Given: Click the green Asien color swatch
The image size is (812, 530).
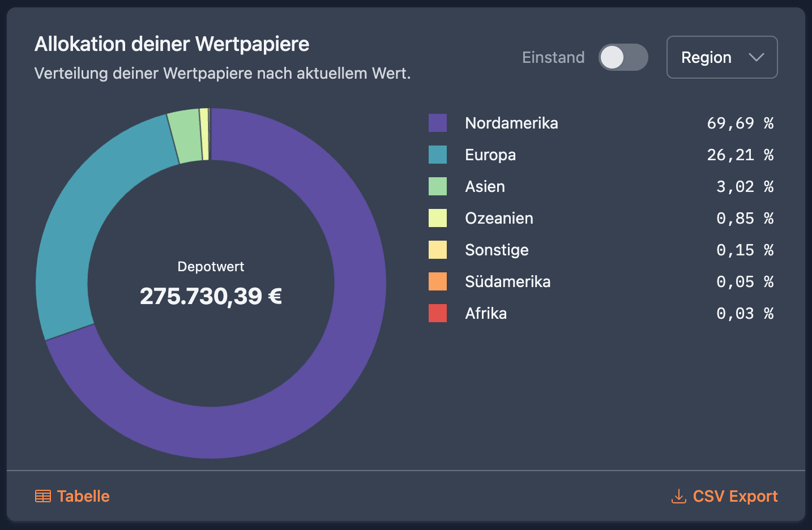Looking at the screenshot, I should coord(438,186).
